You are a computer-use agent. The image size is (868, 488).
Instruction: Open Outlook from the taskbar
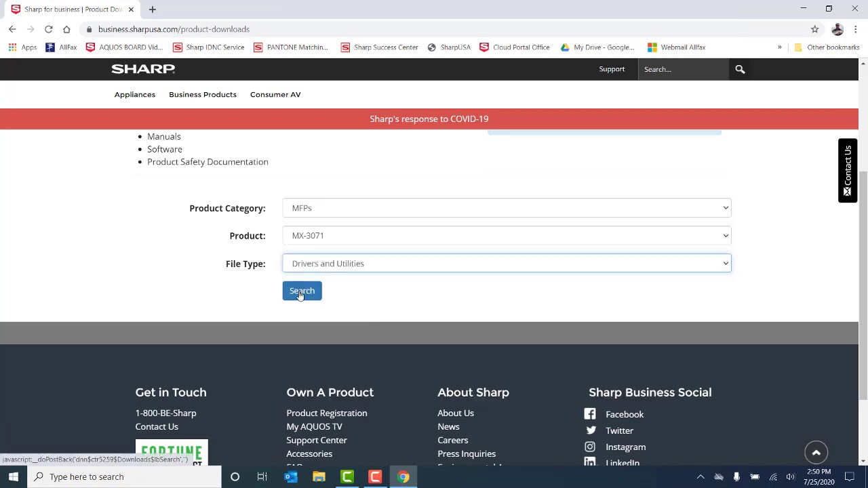[291, 476]
